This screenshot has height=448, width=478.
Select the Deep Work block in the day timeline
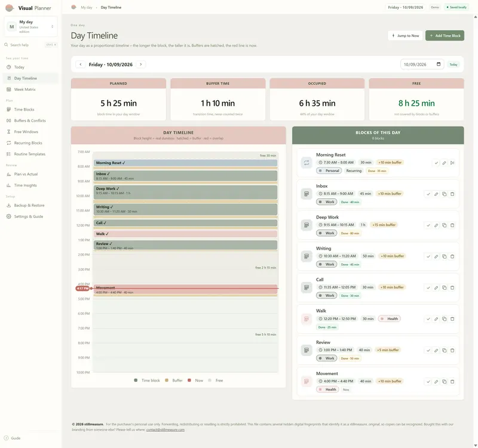pos(185,192)
